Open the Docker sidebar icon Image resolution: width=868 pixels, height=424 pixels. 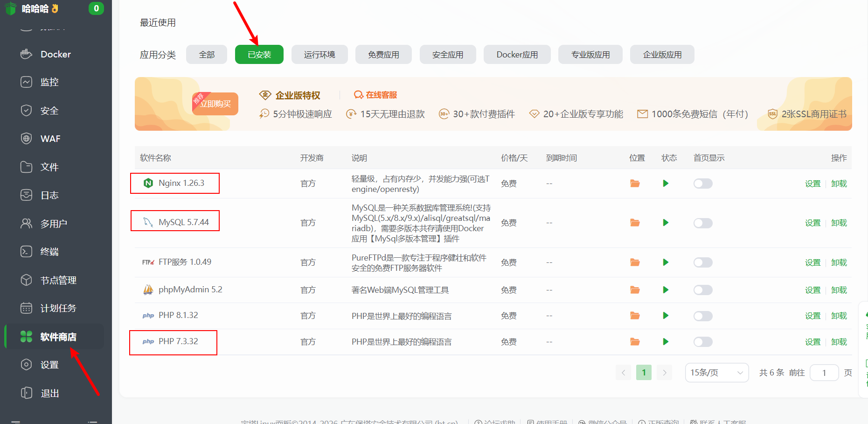click(26, 54)
